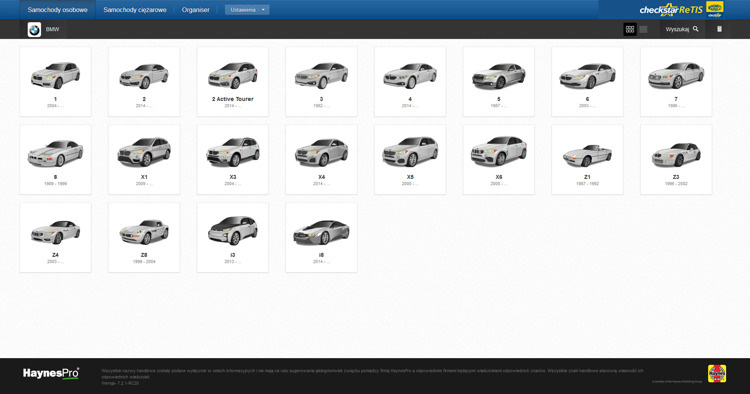The width and height of the screenshot is (750, 394).
Task: Click the Haynes badge icon in footer corner
Action: point(717,373)
